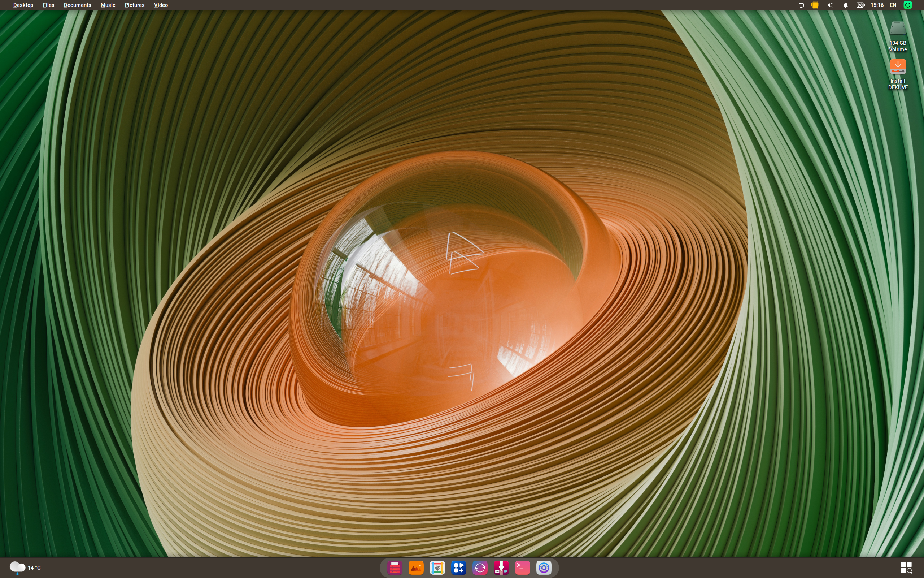Open the notifications bell icon
924x578 pixels.
(845, 5)
